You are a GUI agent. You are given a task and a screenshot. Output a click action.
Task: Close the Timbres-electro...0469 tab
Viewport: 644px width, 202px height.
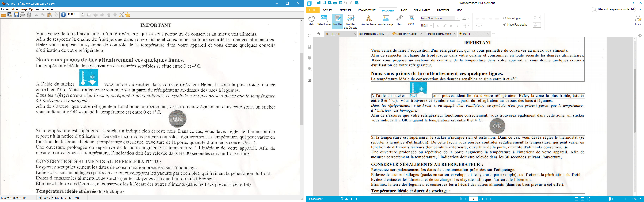click(x=455, y=34)
